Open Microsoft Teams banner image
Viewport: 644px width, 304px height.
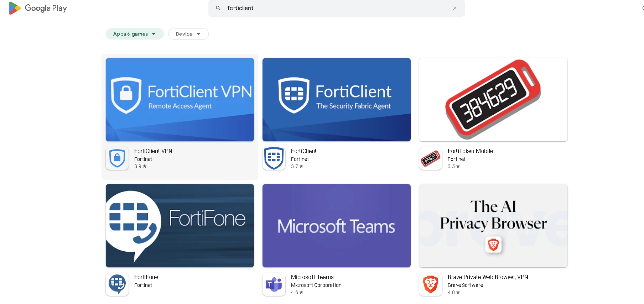(x=337, y=226)
